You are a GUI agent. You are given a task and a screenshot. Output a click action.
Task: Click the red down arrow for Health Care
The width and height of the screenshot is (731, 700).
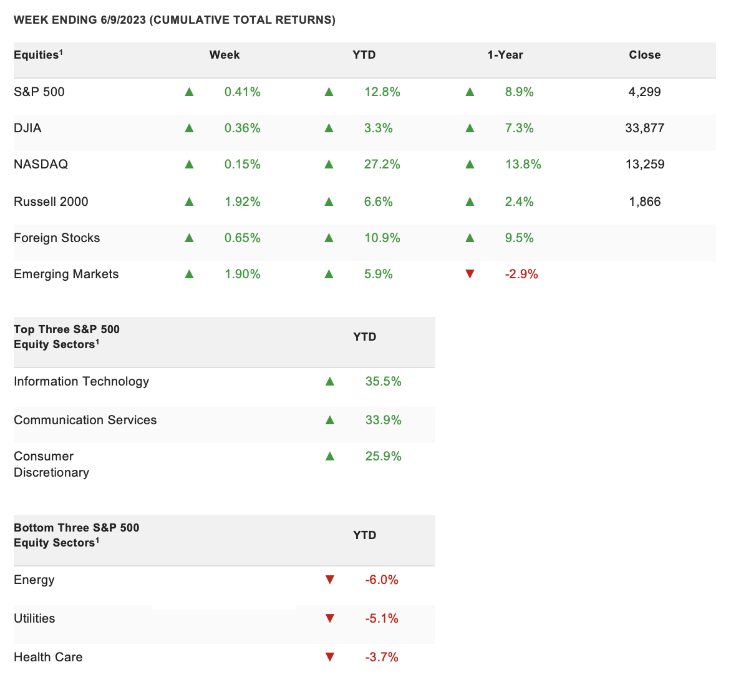(329, 657)
